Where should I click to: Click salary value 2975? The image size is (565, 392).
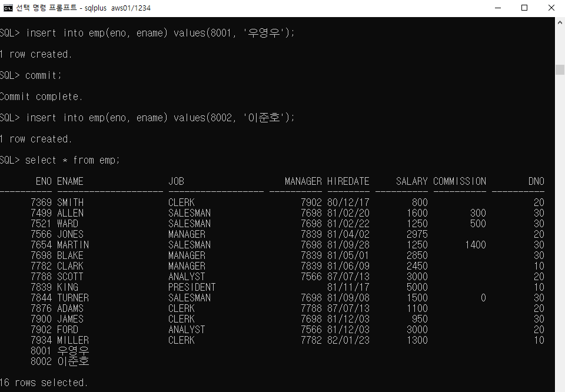(417, 234)
